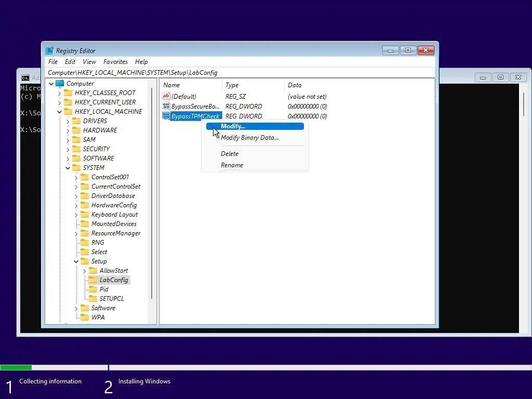The image size is (532, 399).
Task: Collapse the Computer root node
Action: 51,84
